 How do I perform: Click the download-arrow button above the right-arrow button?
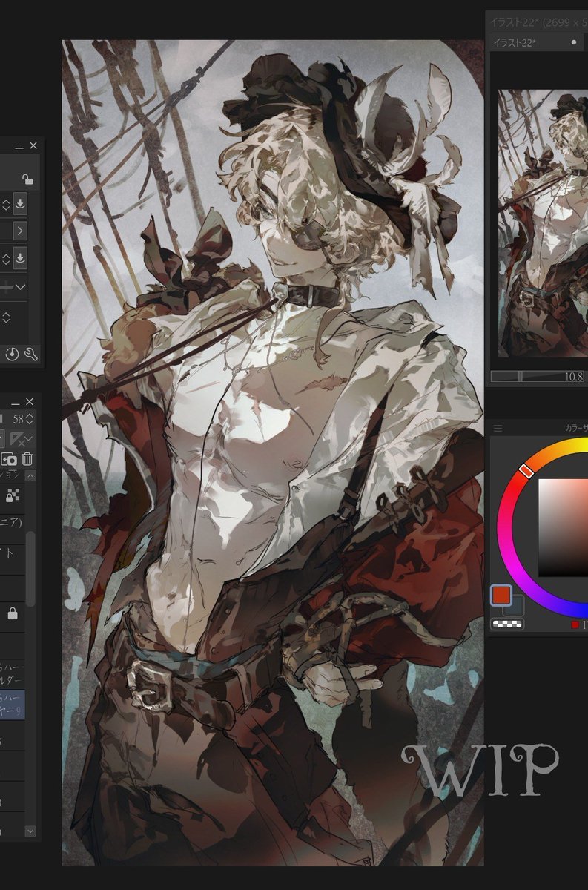click(x=20, y=204)
